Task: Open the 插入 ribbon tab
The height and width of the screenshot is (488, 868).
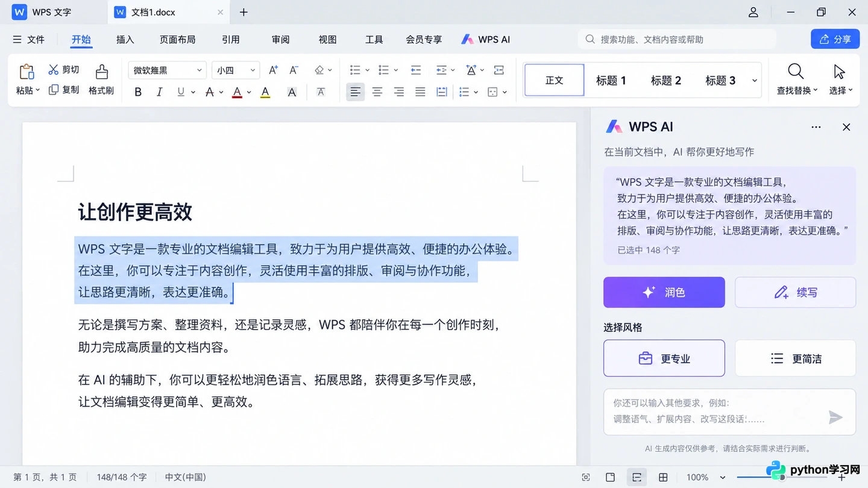Action: coord(125,39)
